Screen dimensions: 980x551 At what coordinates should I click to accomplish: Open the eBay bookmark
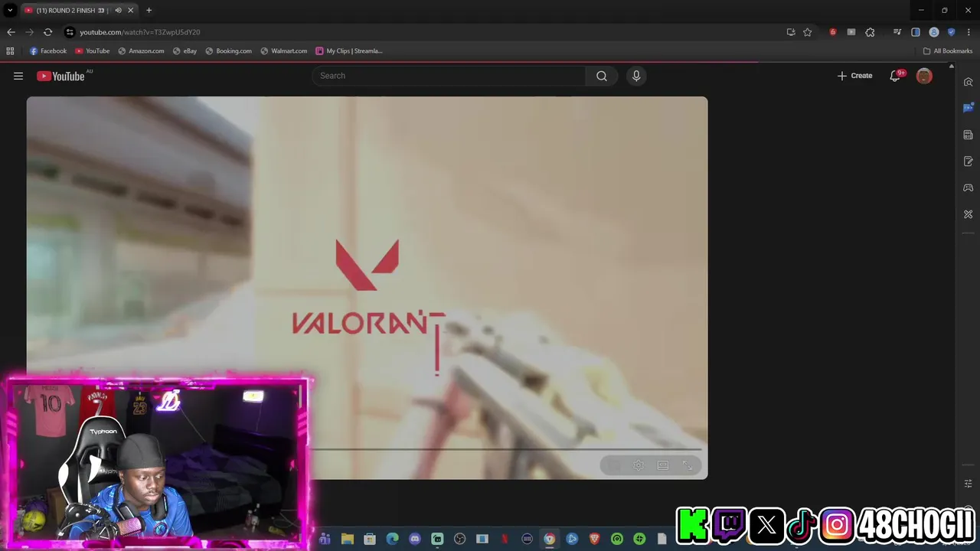pyautogui.click(x=185, y=51)
